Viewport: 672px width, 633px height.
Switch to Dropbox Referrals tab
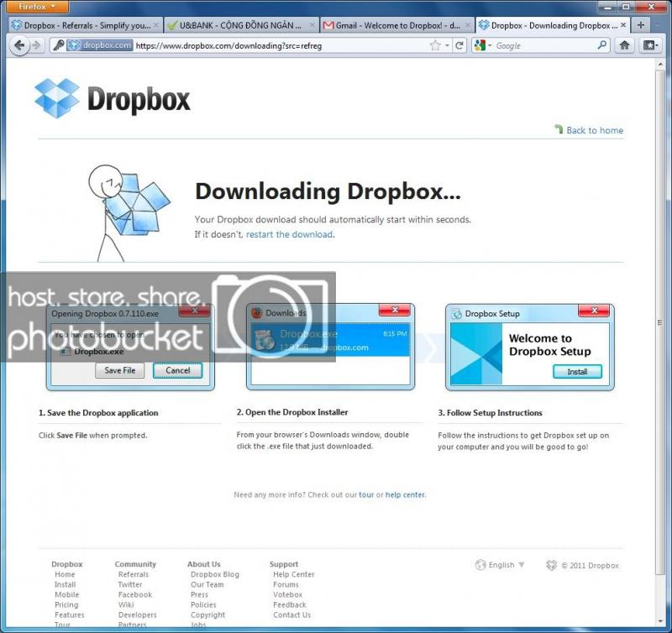pyautogui.click(x=86, y=26)
